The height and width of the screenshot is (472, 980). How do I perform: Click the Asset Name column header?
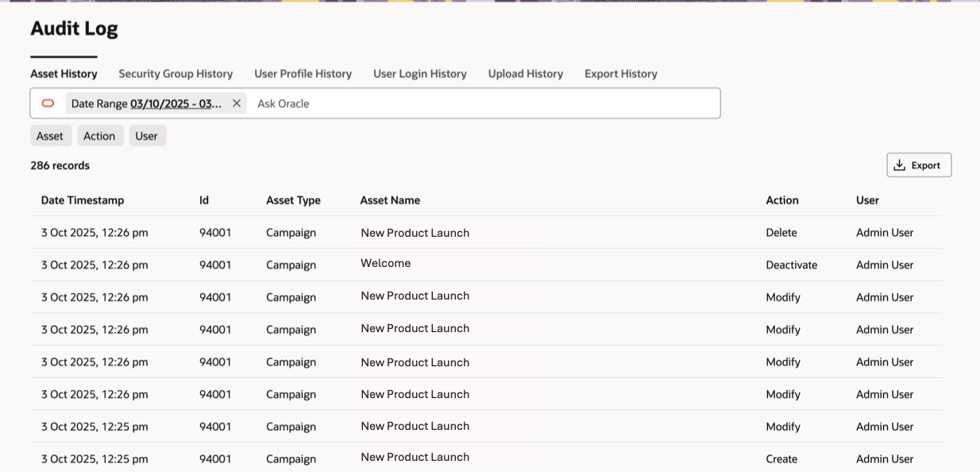pos(390,200)
